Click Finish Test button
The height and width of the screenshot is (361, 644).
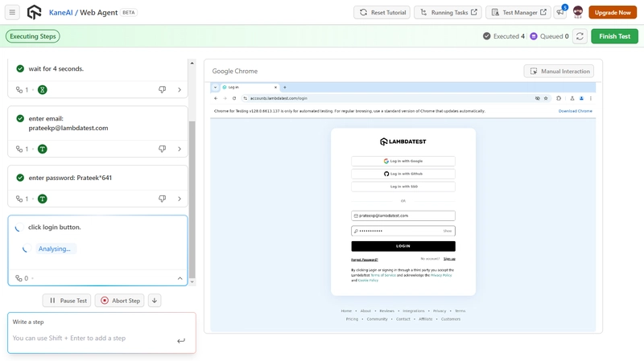click(x=614, y=36)
